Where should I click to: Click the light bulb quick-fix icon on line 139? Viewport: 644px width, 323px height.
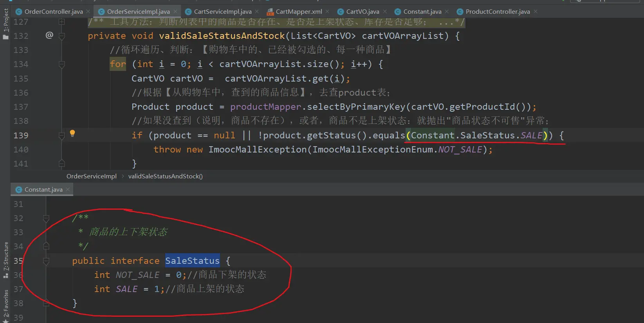(x=72, y=133)
